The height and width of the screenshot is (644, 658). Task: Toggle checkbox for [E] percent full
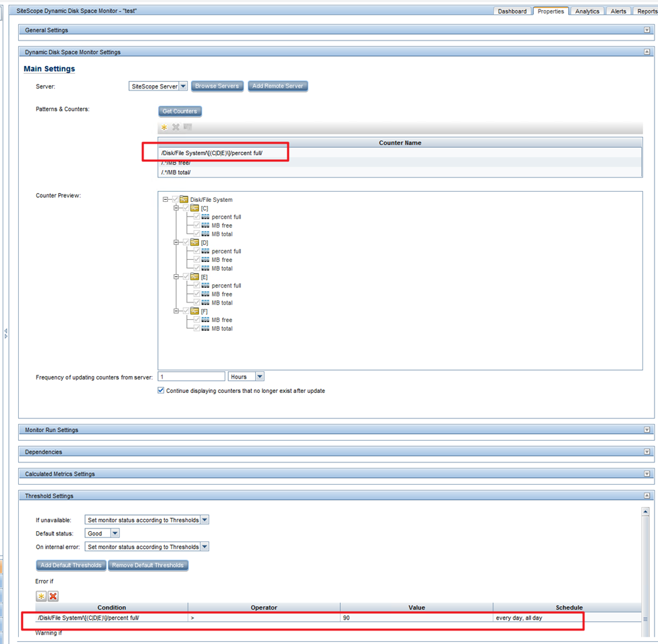point(196,286)
